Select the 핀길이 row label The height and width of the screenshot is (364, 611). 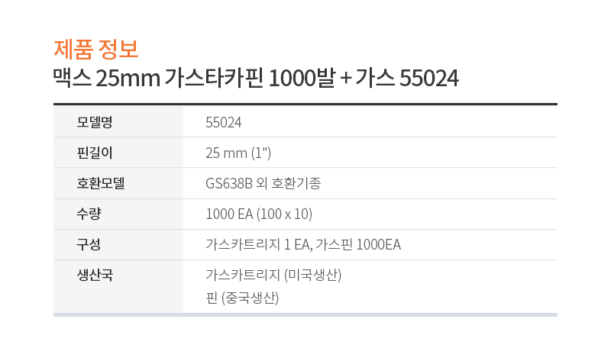(95, 153)
